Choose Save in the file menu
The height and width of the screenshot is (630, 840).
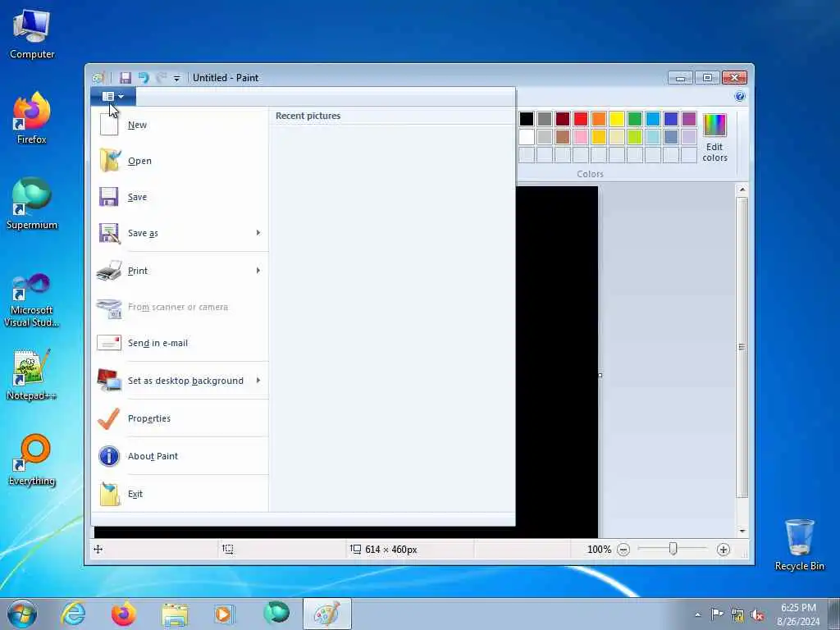pos(180,197)
